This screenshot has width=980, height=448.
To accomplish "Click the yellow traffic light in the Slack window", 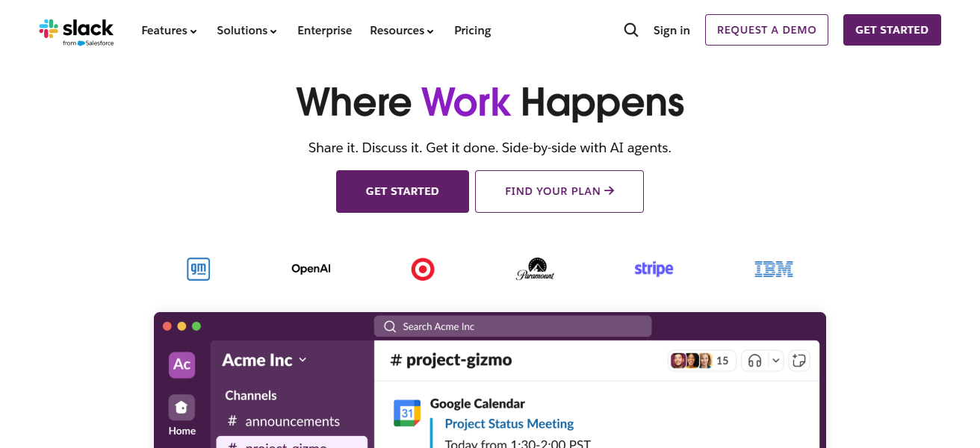I will (x=181, y=326).
